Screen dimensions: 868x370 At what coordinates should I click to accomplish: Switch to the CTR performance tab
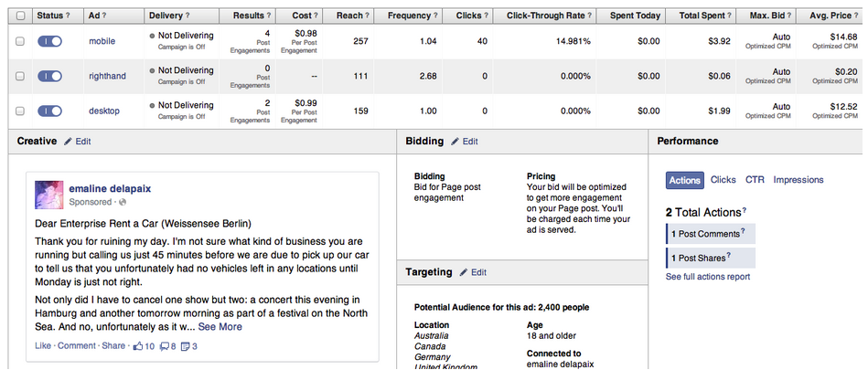(755, 180)
